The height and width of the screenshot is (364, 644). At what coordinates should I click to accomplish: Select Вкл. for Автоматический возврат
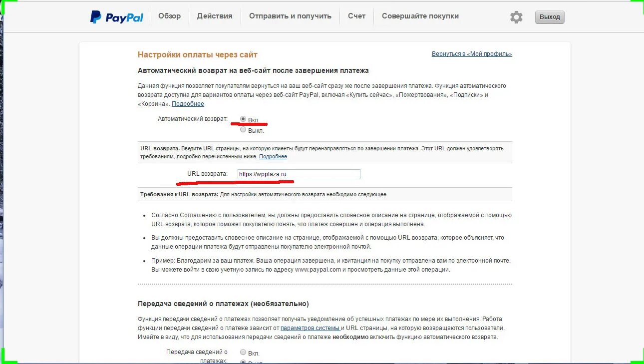pyautogui.click(x=243, y=119)
